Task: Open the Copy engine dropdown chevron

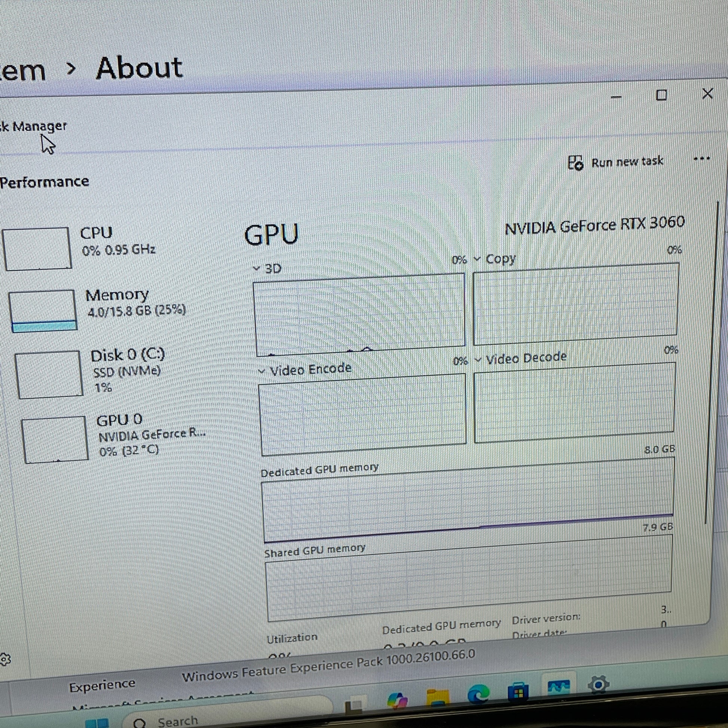Action: (x=477, y=259)
